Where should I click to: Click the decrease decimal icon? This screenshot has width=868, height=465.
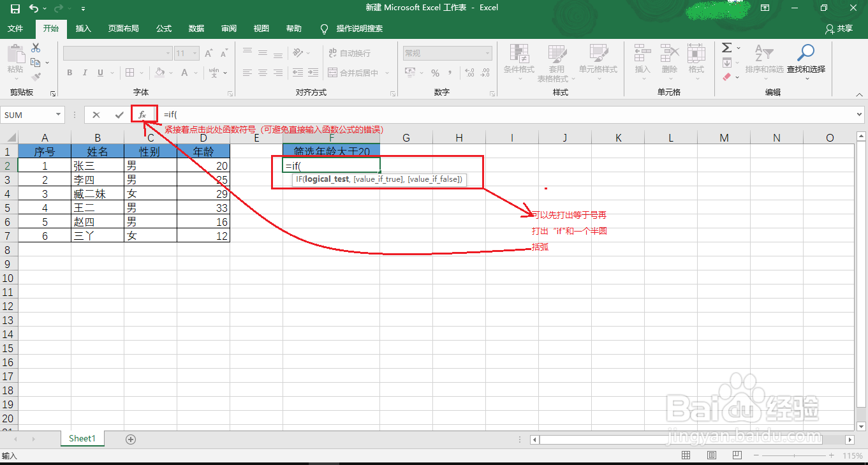(483, 73)
